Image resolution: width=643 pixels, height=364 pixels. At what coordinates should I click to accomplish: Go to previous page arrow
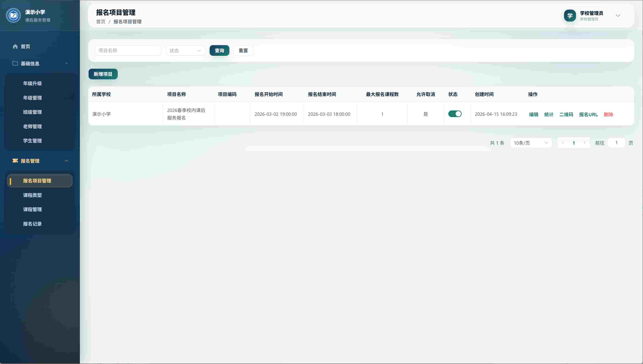point(563,143)
